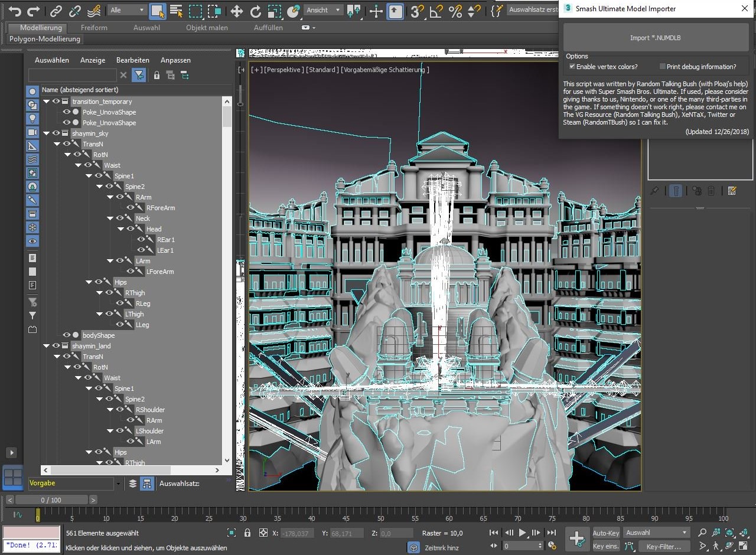Click the Key eins. set key button
The height and width of the screenshot is (555, 756).
coord(606,547)
